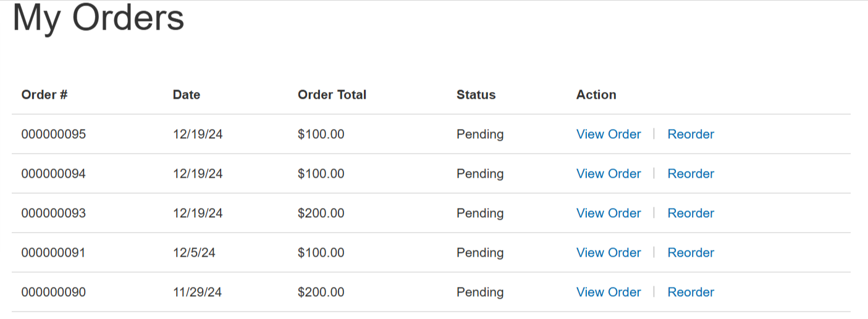
Task: Click Reorder for order 000000094
Action: coord(691,173)
